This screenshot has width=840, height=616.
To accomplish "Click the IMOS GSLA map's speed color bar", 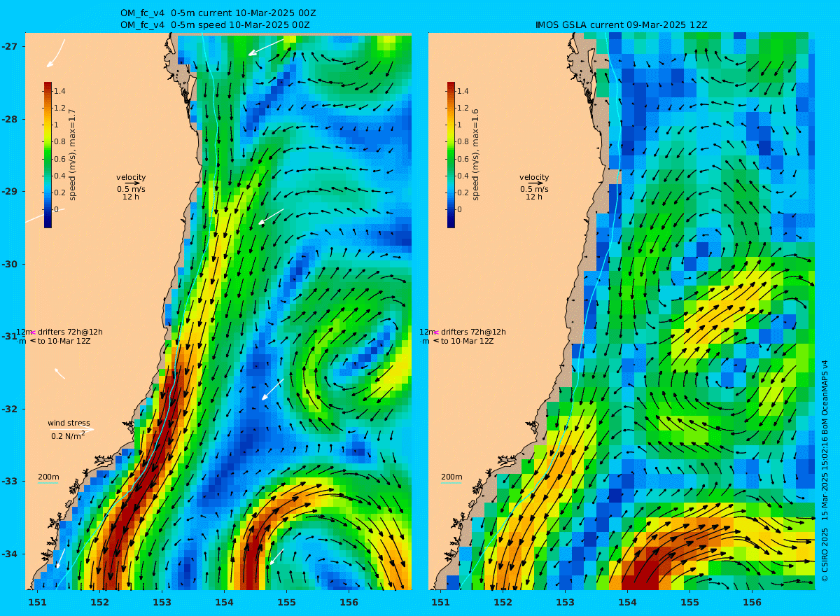I will coord(451,155).
